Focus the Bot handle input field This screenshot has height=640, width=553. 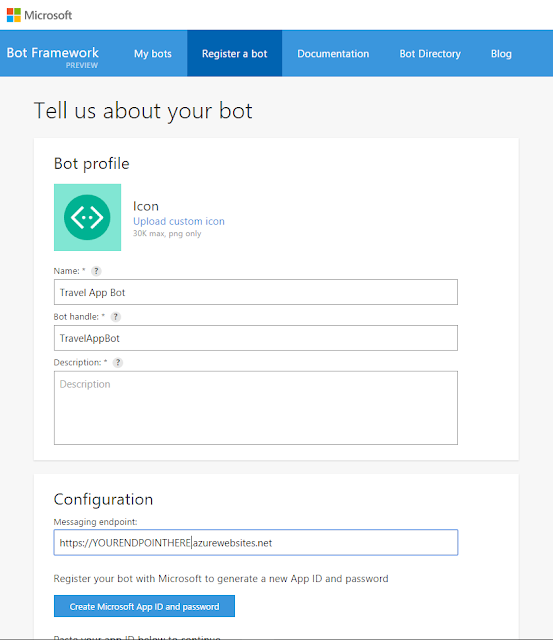tap(256, 338)
